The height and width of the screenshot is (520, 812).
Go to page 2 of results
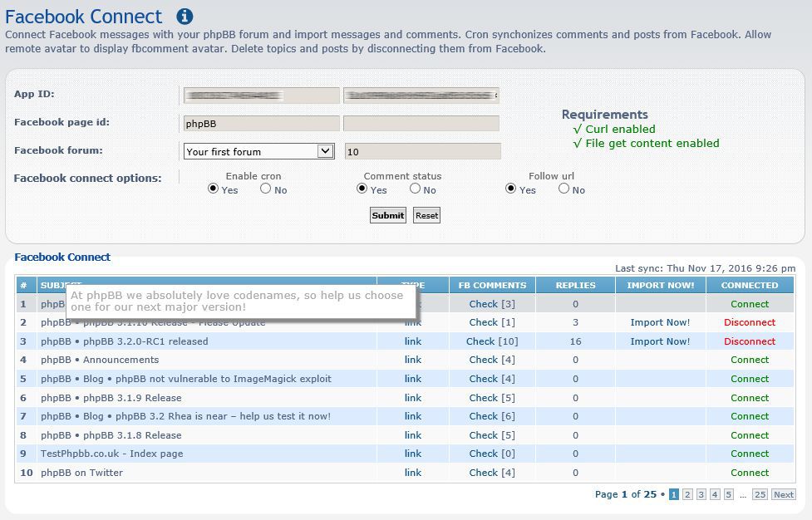687,494
